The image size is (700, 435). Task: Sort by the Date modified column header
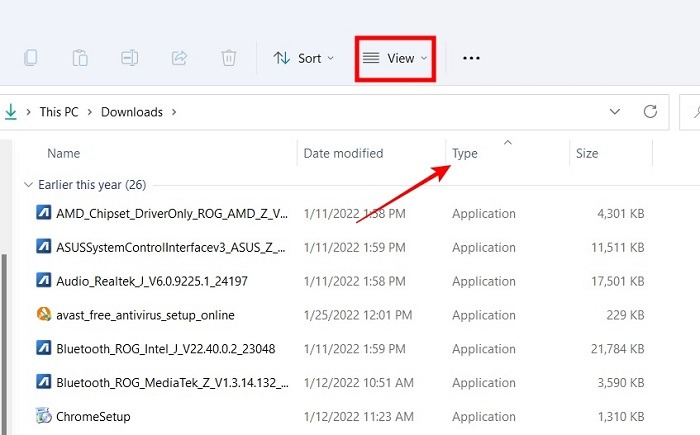(x=343, y=153)
